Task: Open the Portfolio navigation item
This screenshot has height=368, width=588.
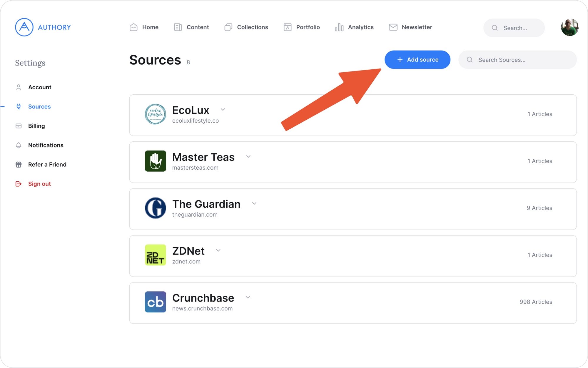Action: (x=301, y=27)
